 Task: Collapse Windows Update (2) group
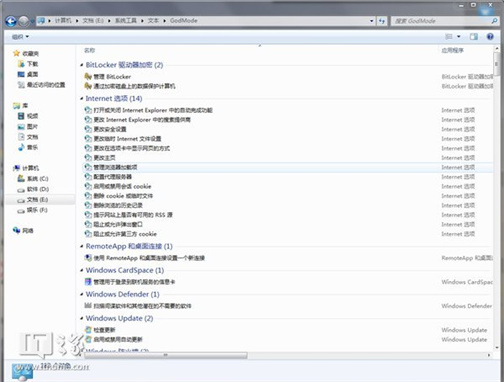82,318
